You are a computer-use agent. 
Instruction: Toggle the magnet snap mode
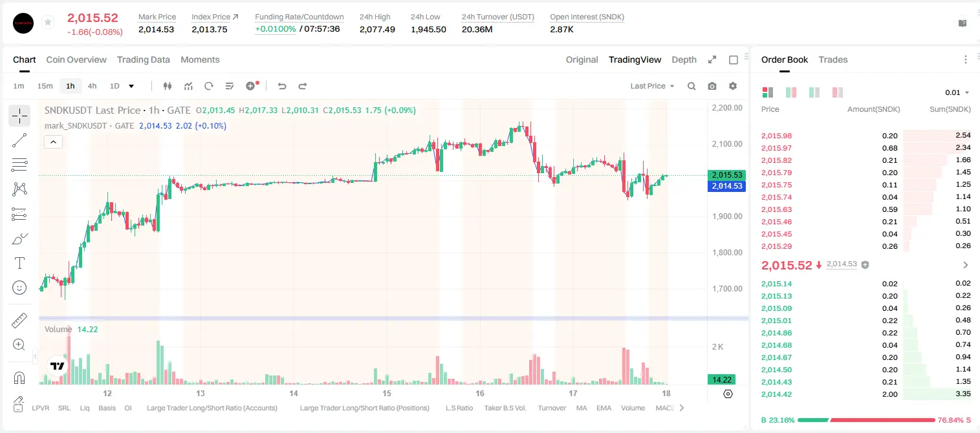click(19, 377)
